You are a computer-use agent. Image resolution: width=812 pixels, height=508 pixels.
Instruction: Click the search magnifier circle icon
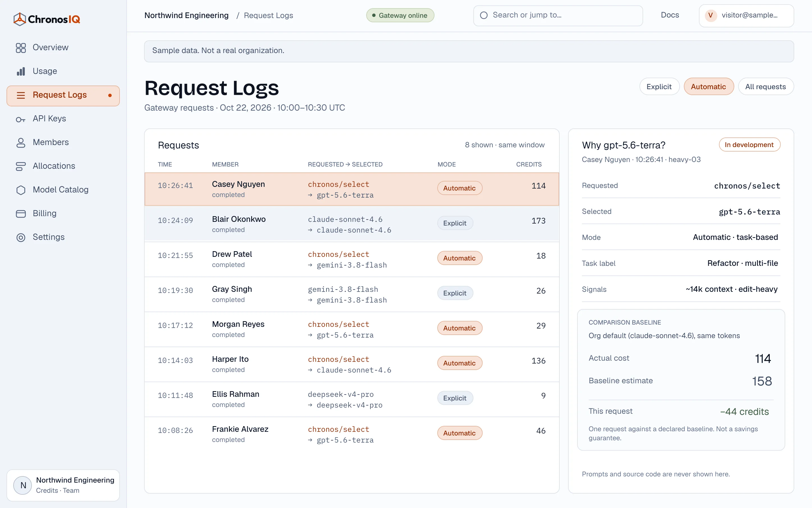pos(484,16)
